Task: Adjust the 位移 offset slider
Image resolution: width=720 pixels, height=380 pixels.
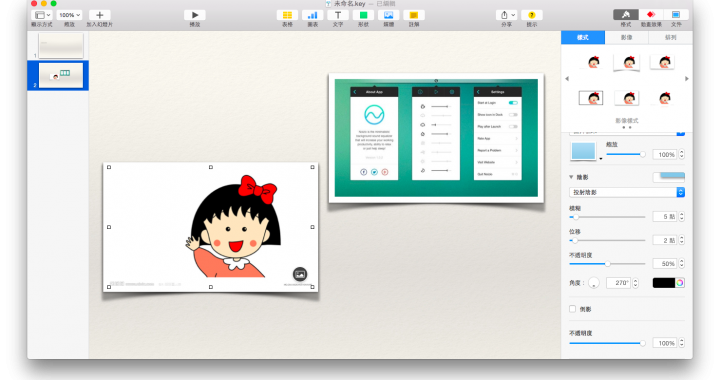Action: pyautogui.click(x=607, y=240)
